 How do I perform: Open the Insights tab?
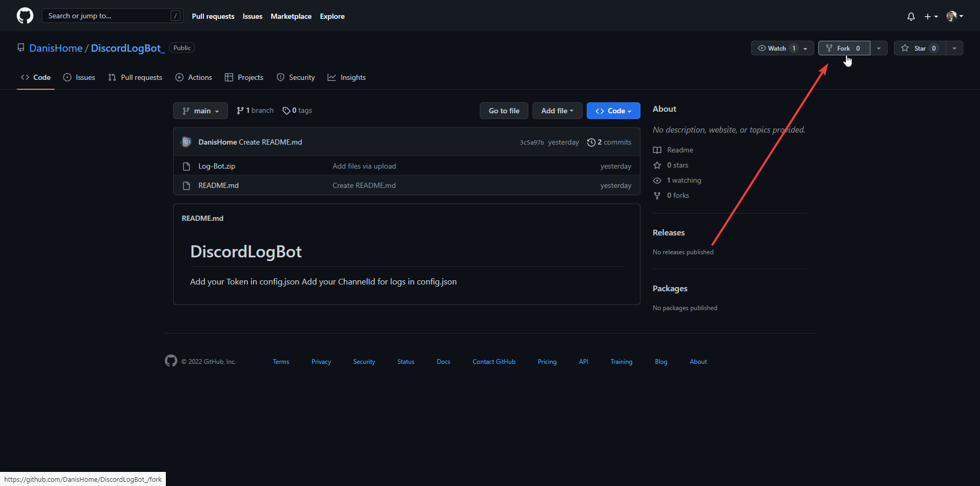click(347, 77)
